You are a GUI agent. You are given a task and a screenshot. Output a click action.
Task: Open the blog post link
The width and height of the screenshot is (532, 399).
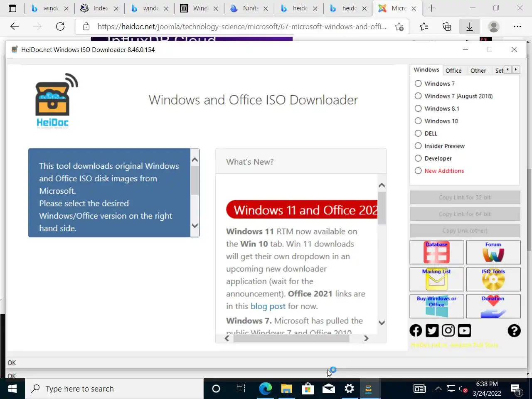[268, 306]
